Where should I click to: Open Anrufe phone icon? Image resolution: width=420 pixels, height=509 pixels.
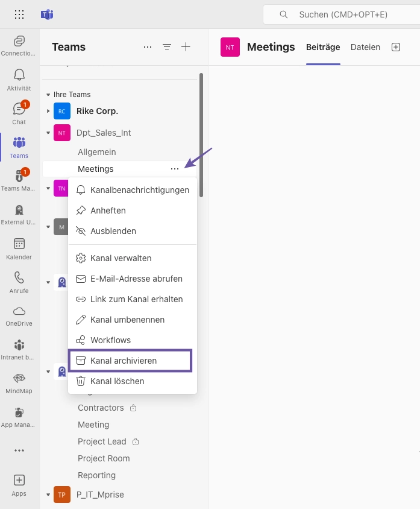(x=19, y=281)
